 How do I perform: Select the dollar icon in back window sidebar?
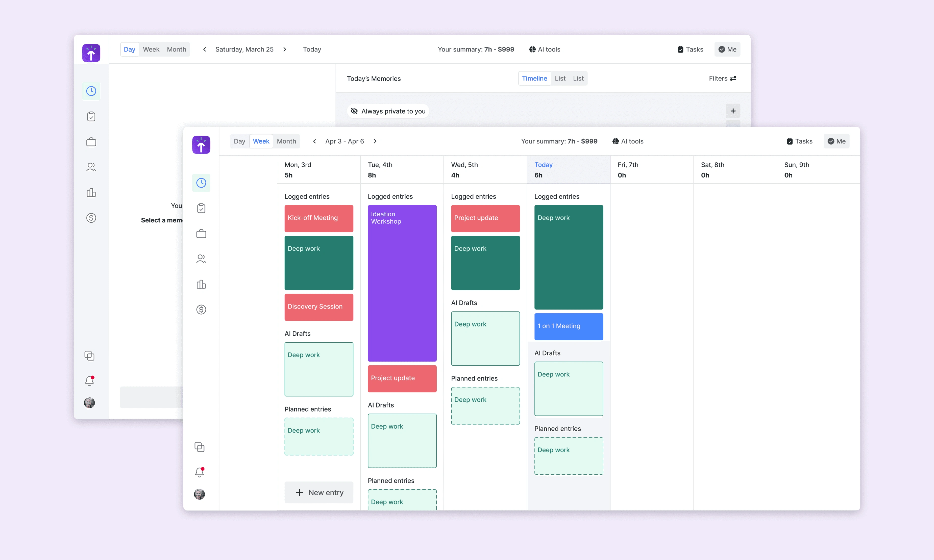click(91, 218)
